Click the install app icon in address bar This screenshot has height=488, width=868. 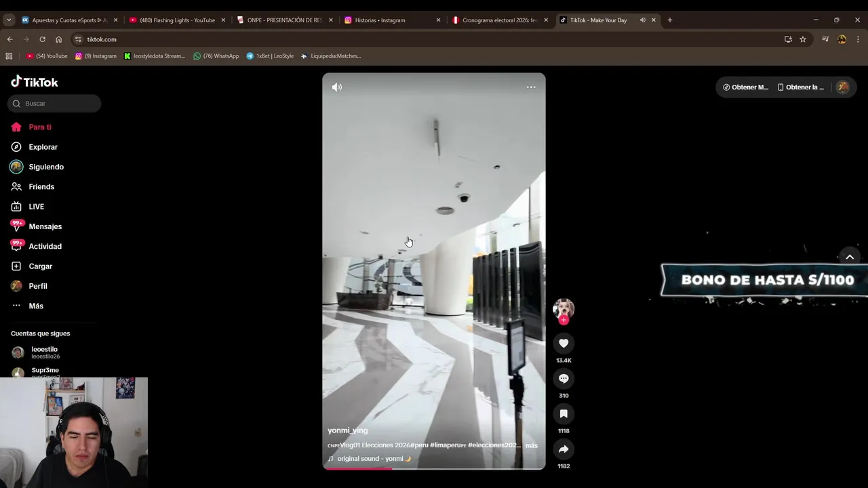click(788, 39)
